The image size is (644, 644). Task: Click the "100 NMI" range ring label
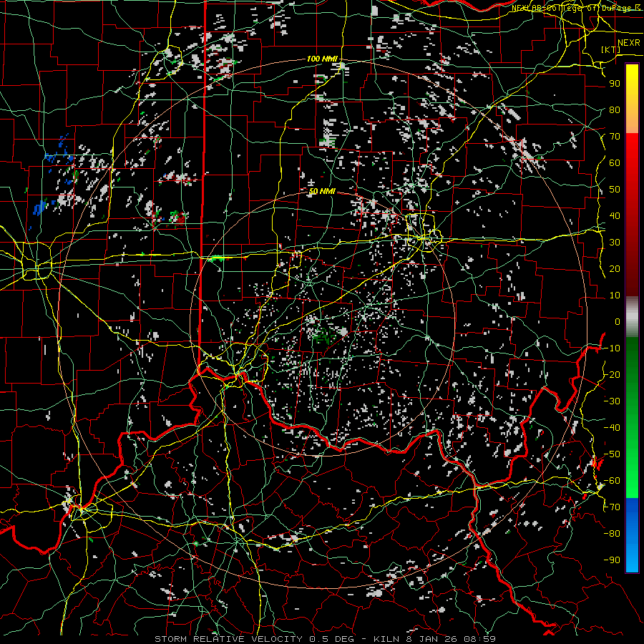322,59
